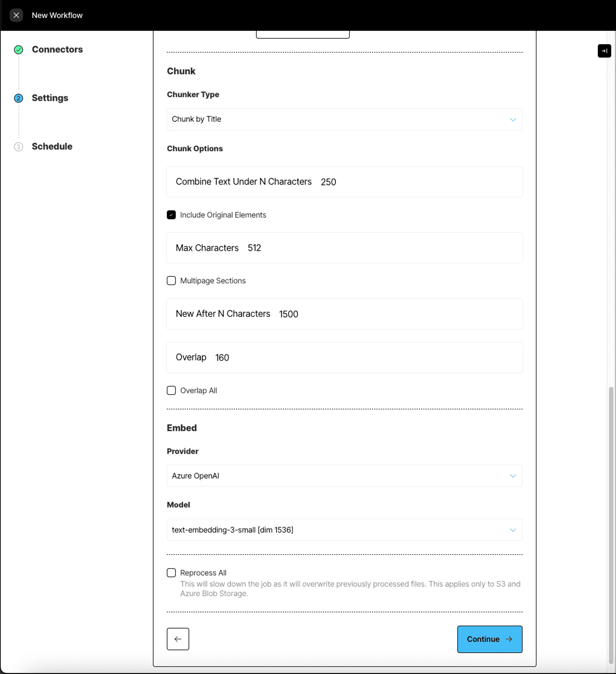This screenshot has width=616, height=674.
Task: Go back using the left arrow button
Action: click(x=178, y=639)
